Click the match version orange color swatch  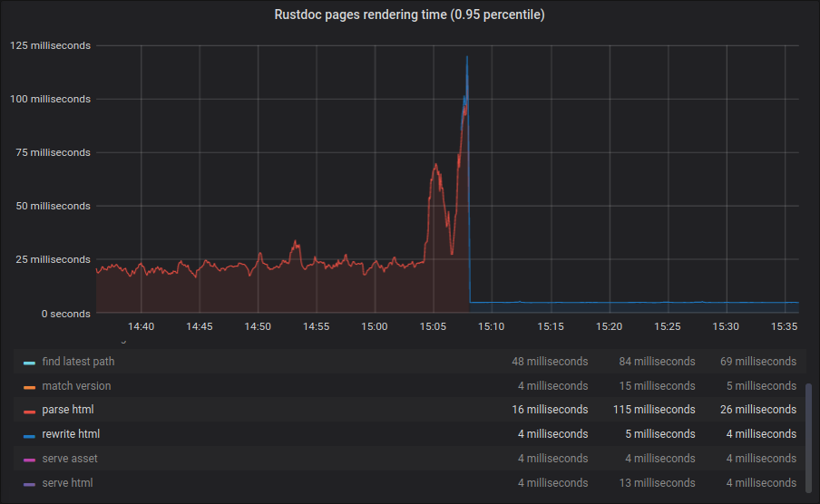pos(29,387)
